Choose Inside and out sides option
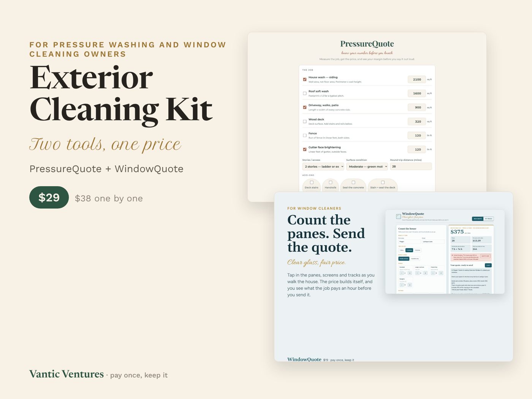The image size is (532, 399). tap(404, 259)
